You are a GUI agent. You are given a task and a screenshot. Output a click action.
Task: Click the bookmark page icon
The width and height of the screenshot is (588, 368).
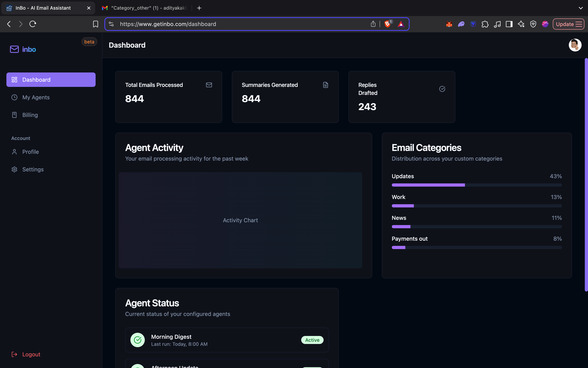[x=96, y=24]
